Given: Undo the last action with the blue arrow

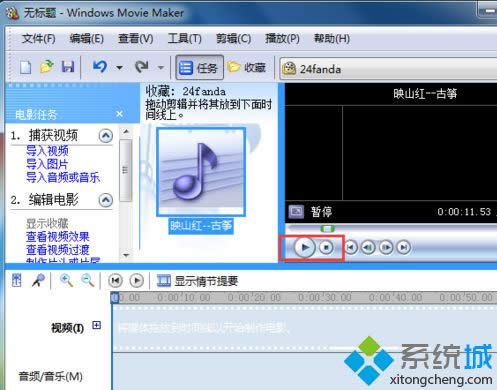Looking at the screenshot, I should (100, 67).
